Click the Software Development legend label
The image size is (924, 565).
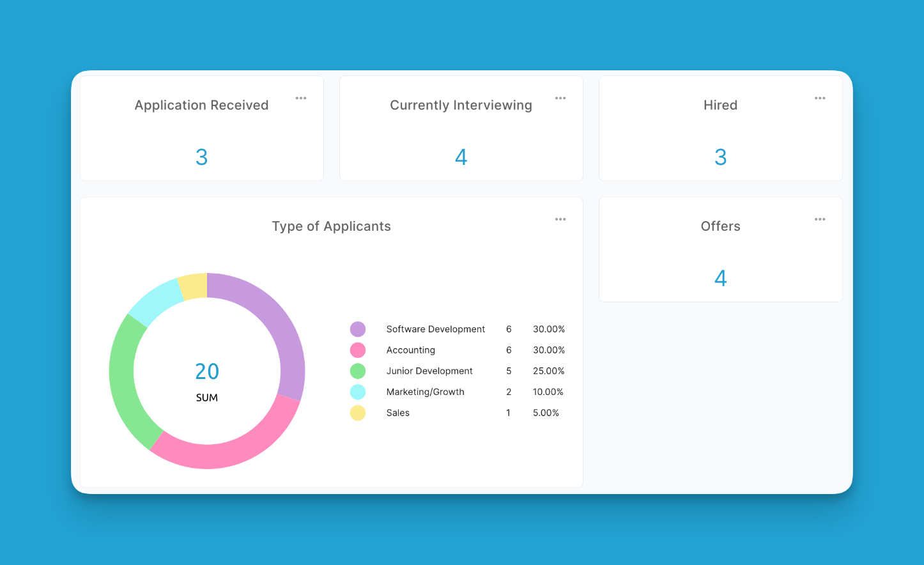tap(436, 329)
